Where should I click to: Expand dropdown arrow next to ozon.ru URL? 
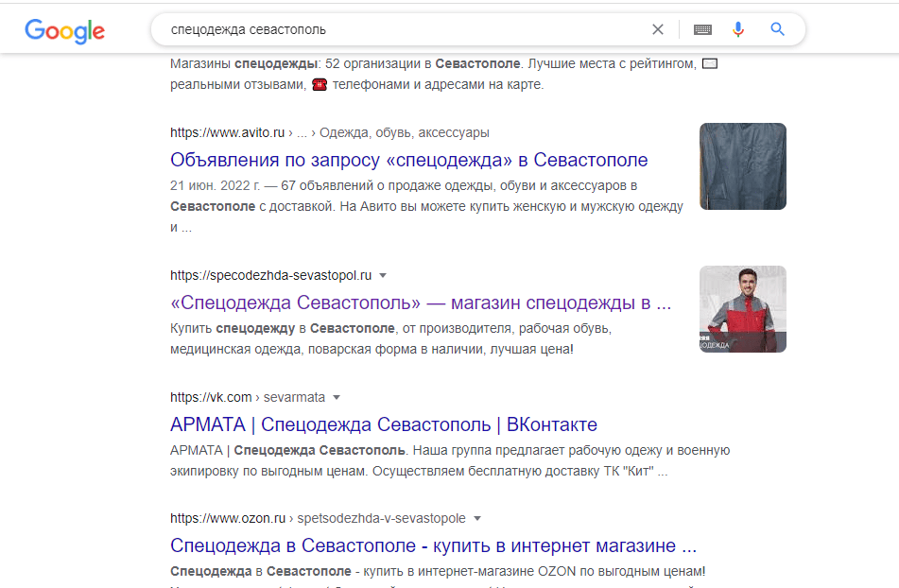[x=477, y=518]
